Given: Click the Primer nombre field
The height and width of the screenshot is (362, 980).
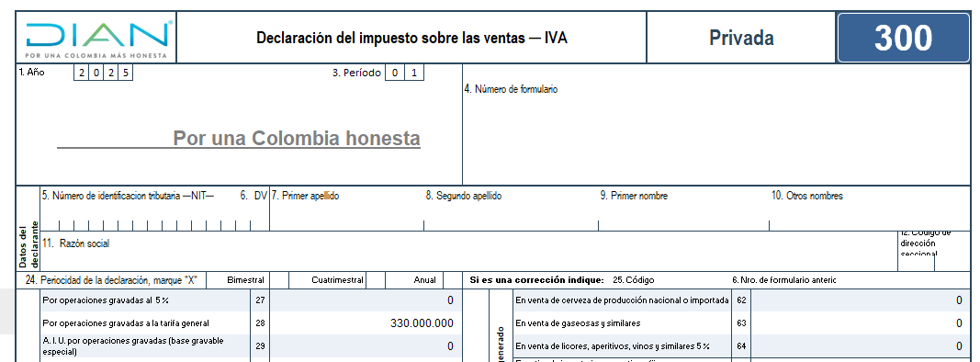Looking at the screenshot, I should (x=683, y=209).
